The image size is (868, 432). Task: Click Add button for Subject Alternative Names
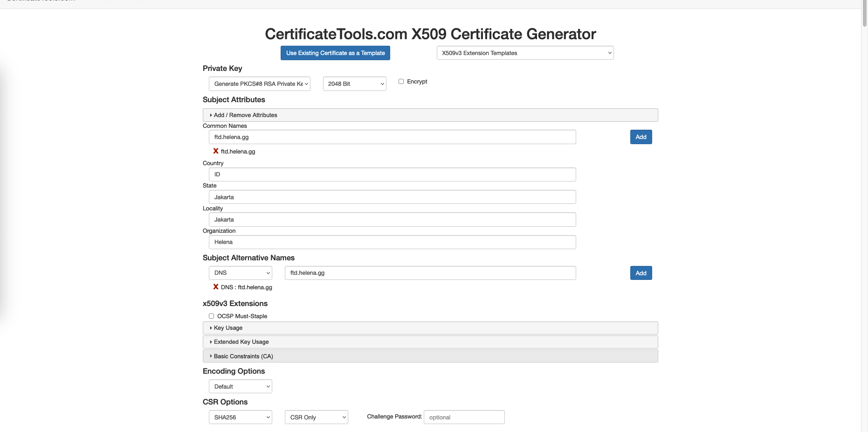[641, 273]
